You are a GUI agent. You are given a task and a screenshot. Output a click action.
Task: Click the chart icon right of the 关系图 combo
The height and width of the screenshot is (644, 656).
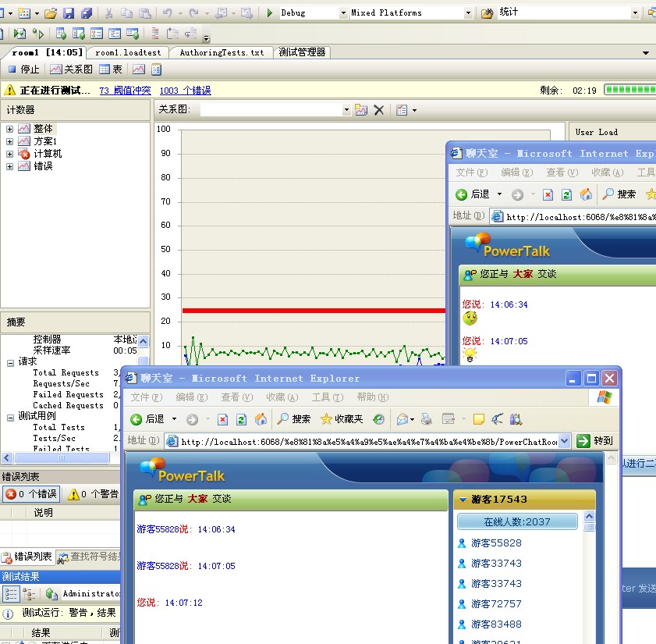361,110
